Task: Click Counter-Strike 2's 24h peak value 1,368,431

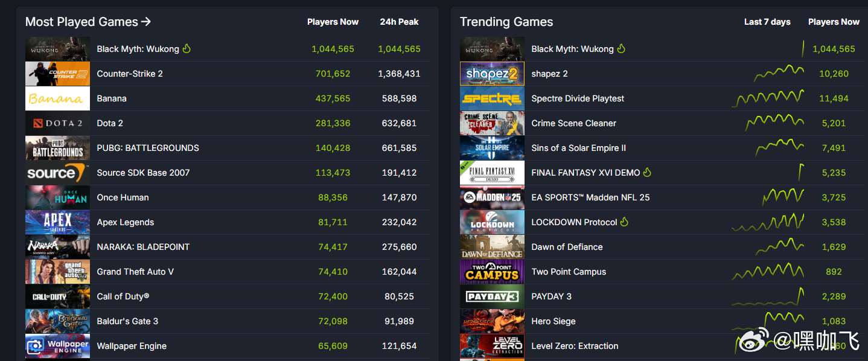Action: tap(399, 74)
